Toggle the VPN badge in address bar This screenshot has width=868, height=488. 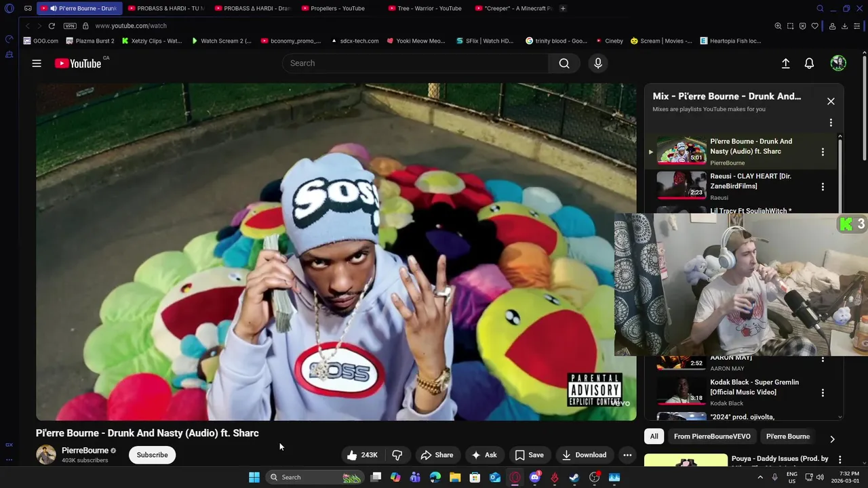coord(70,26)
